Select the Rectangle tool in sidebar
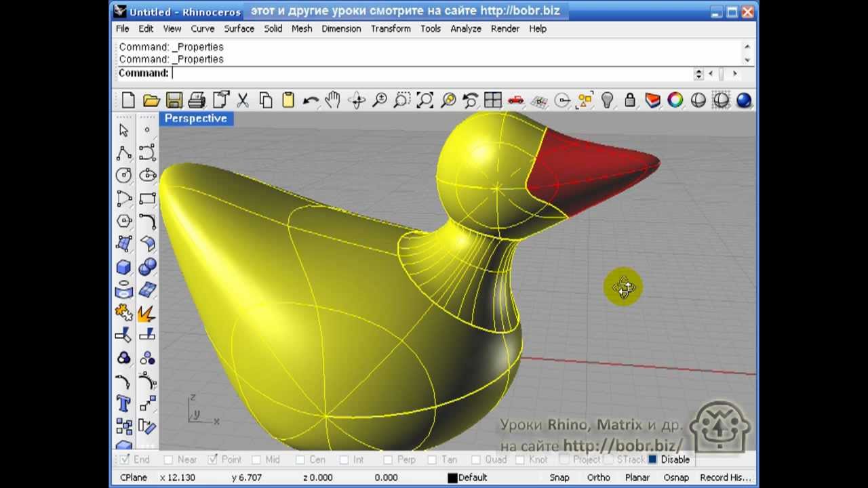 tap(147, 199)
